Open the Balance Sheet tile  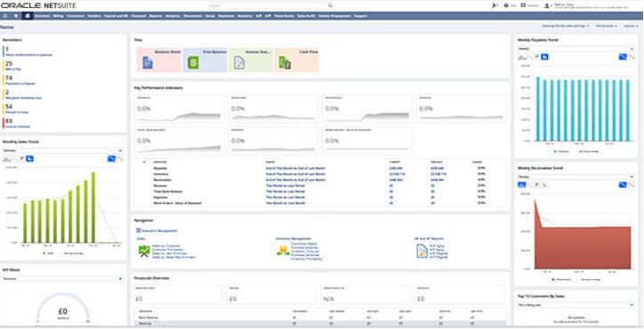point(159,60)
